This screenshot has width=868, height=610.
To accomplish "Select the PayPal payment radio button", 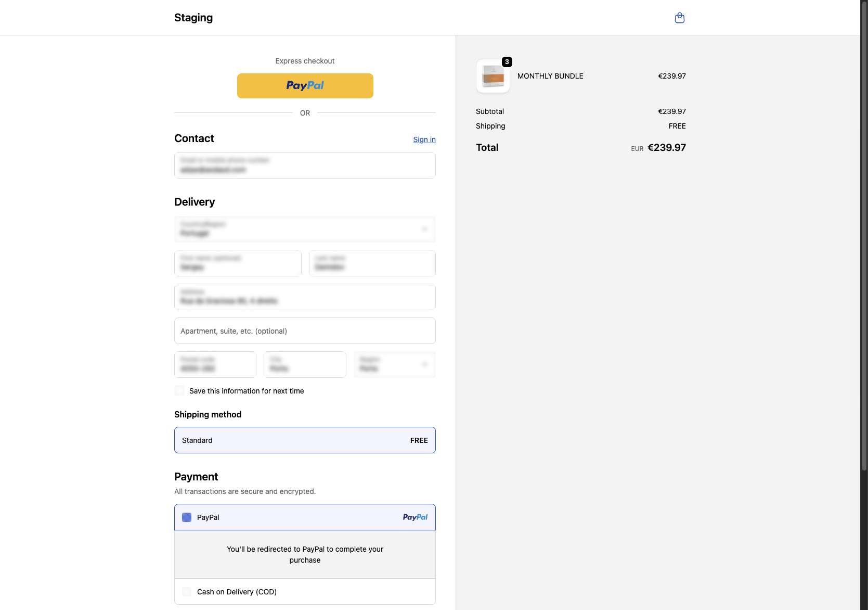I will tap(187, 517).
